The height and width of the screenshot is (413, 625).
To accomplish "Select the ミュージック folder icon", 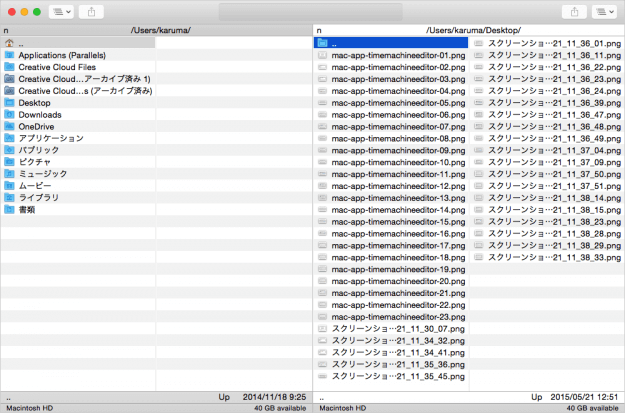I will (9, 174).
